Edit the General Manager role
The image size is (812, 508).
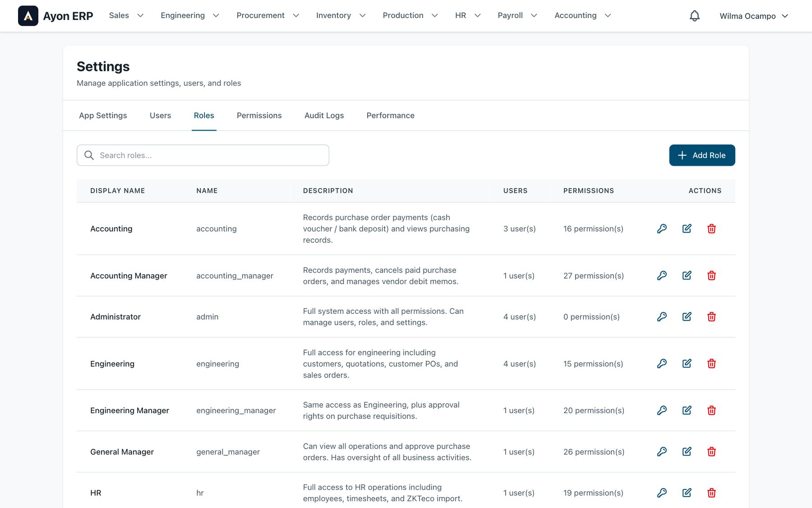(x=687, y=452)
